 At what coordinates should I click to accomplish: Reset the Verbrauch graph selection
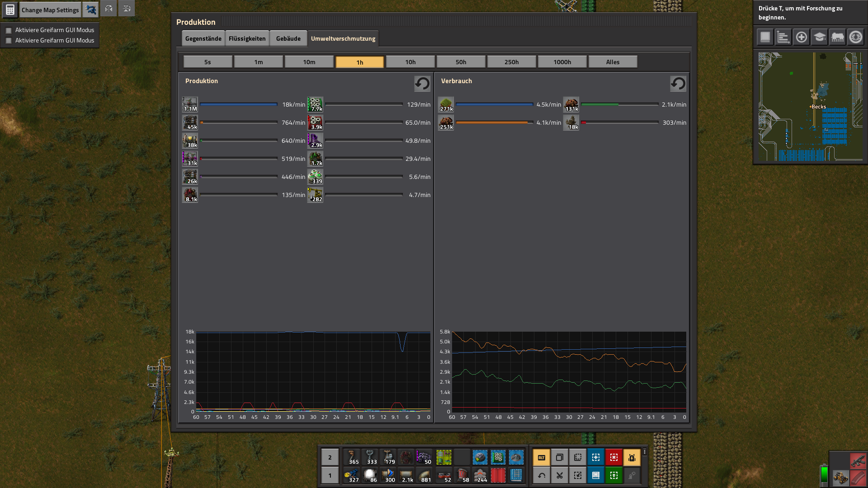(678, 84)
